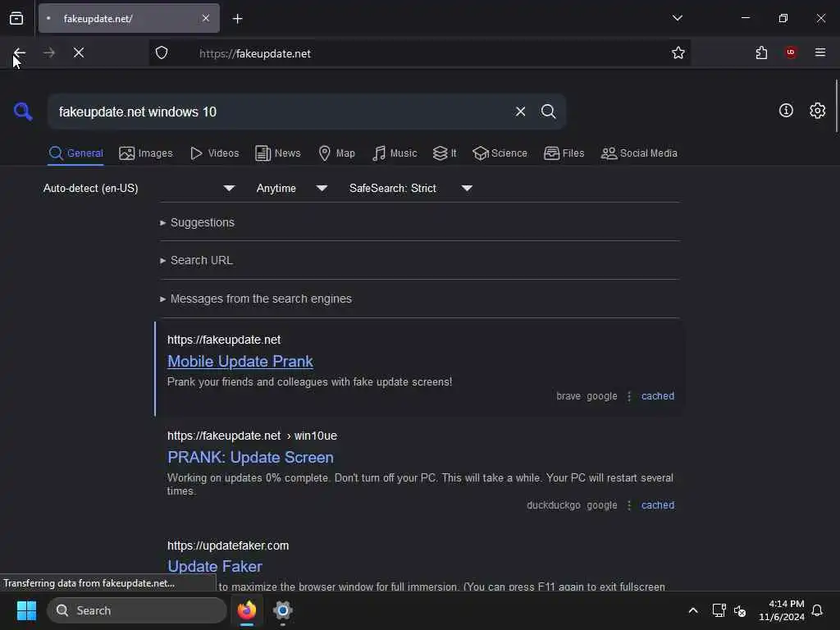
Task: Open more options dots beside duckduckgo google
Action: pyautogui.click(x=629, y=505)
